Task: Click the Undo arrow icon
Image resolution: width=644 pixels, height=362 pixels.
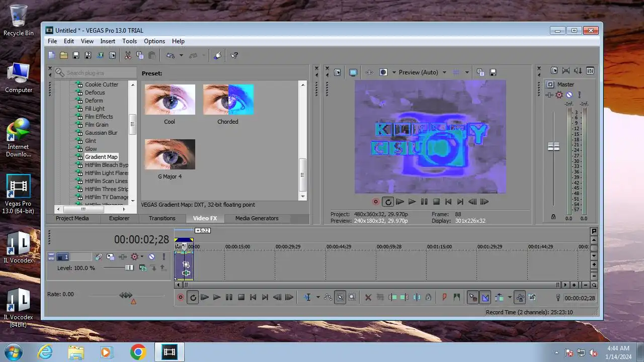Action: coord(171,56)
